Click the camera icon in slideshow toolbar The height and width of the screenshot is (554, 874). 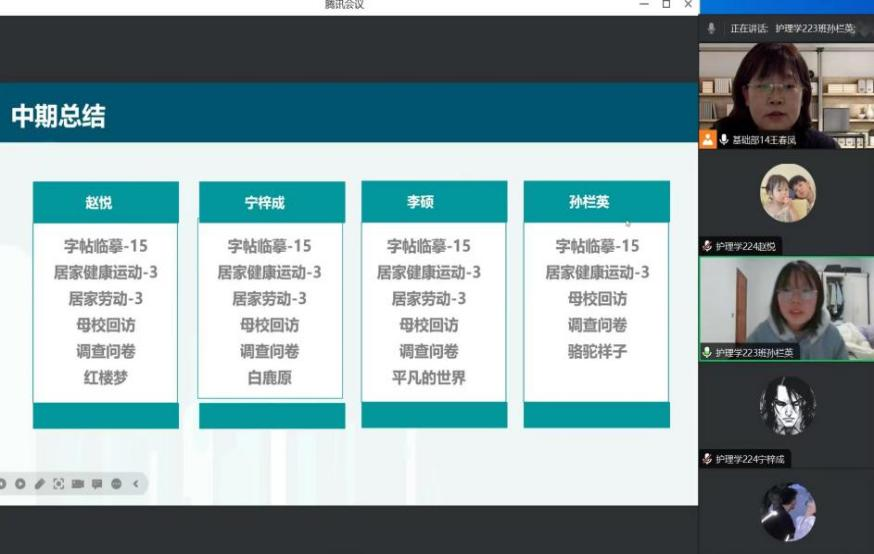[x=77, y=484]
